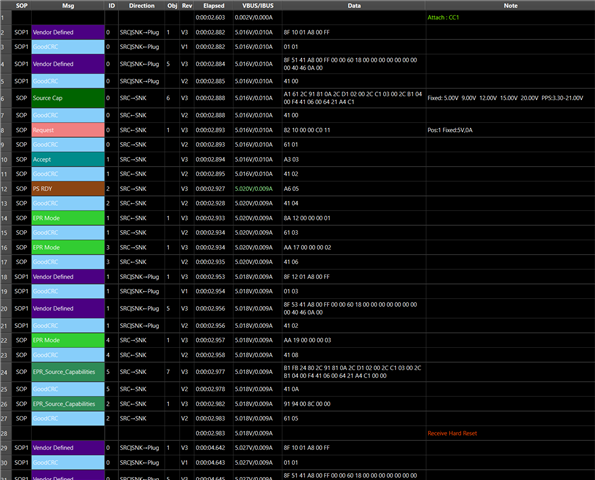Select the Vendor Defined message in row 2
The image size is (595, 480).
[68, 32]
